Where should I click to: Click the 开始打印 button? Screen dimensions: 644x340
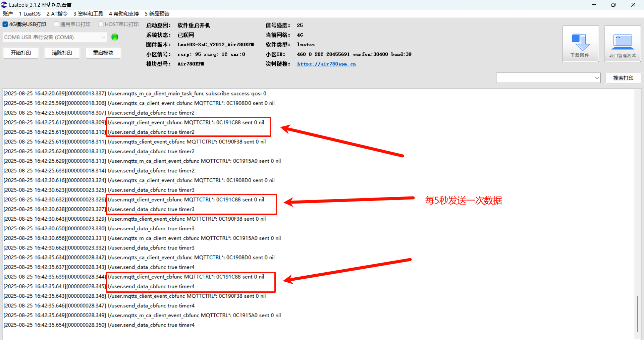tap(21, 53)
